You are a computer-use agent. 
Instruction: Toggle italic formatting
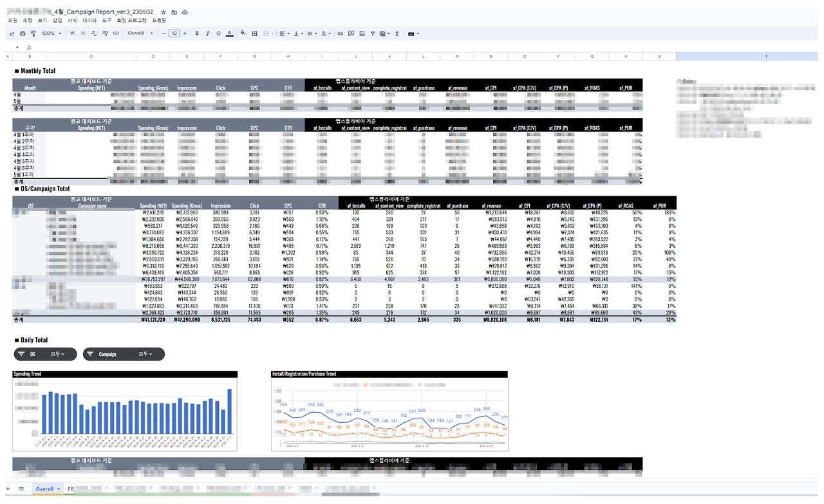[x=208, y=33]
